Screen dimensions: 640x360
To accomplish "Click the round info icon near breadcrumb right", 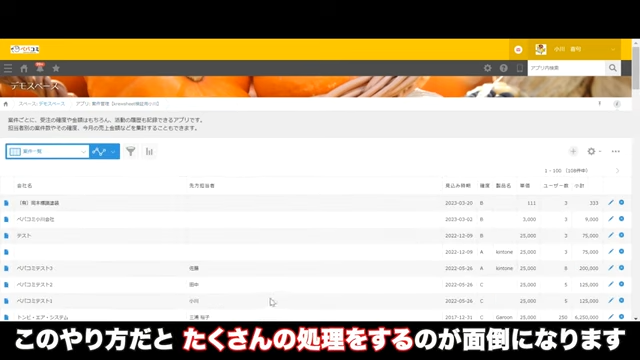I will pos(617,104).
